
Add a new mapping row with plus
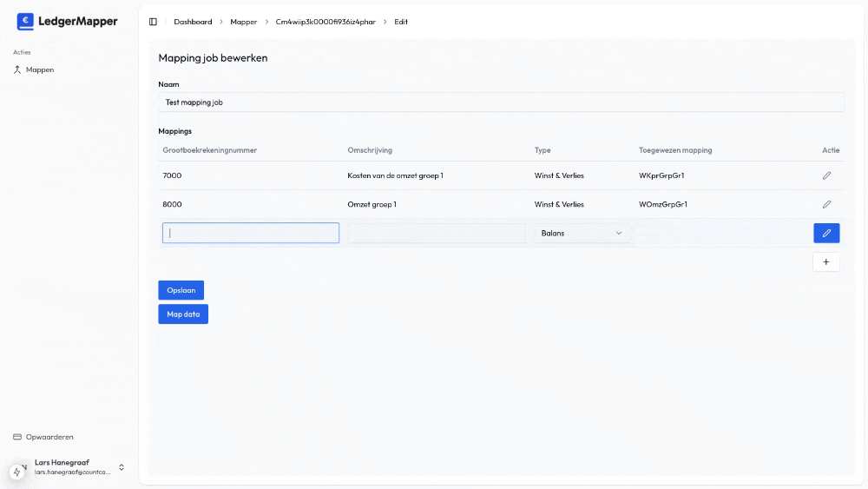pos(826,262)
